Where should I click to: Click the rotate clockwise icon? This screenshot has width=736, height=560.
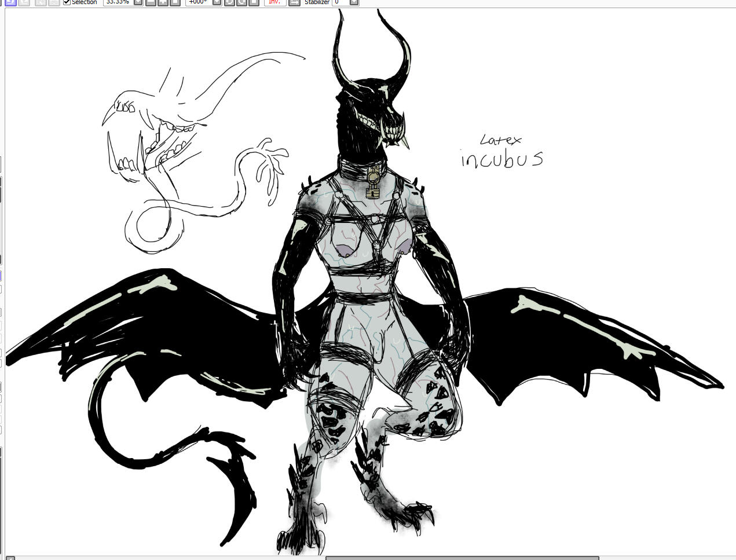241,2
